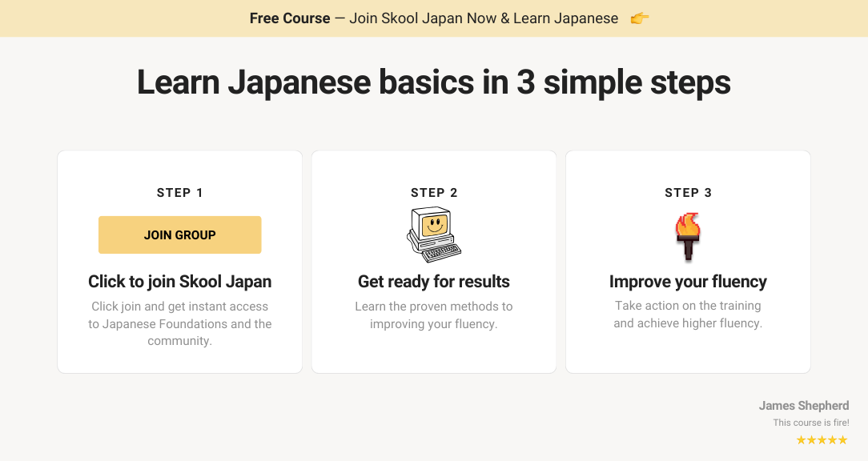This screenshot has height=461, width=868.
Task: Select the 'Learn Japanese basics in 3 simple steps' heading
Action: [434, 82]
